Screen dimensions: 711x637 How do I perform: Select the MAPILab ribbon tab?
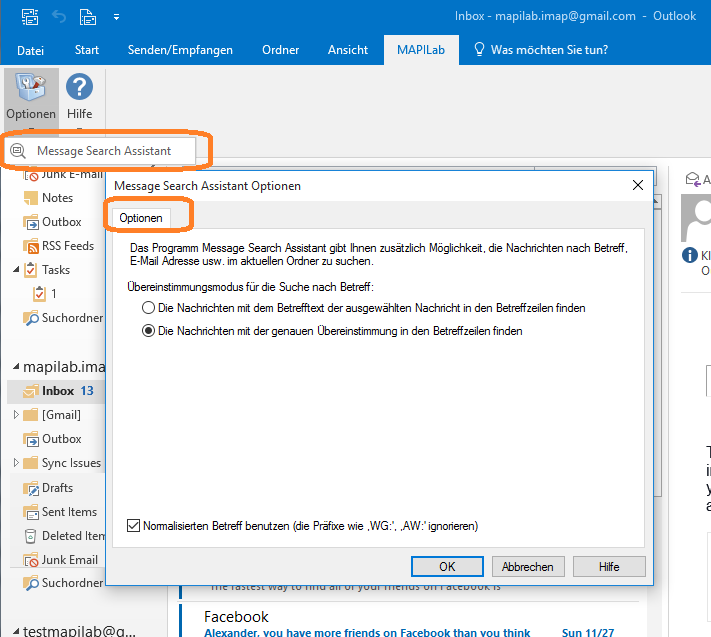pos(421,50)
